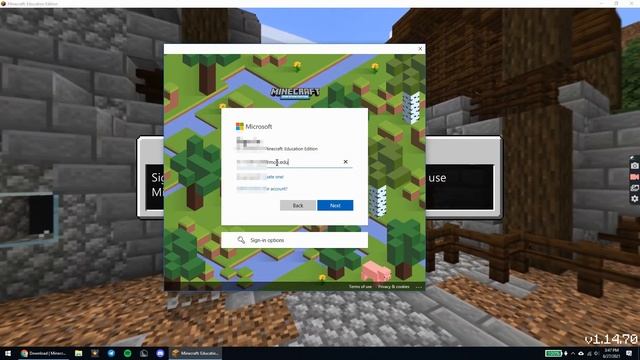Image resolution: width=640 pixels, height=360 pixels.
Task: Show hidden system tray icons
Action: (x=573, y=353)
